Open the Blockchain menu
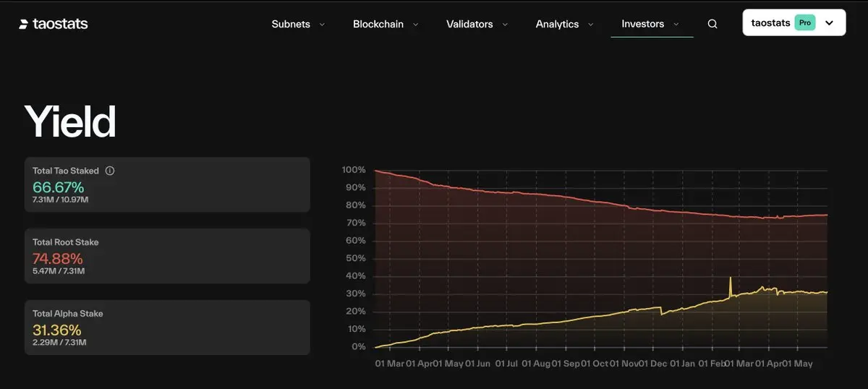The image size is (868, 389). coord(378,24)
